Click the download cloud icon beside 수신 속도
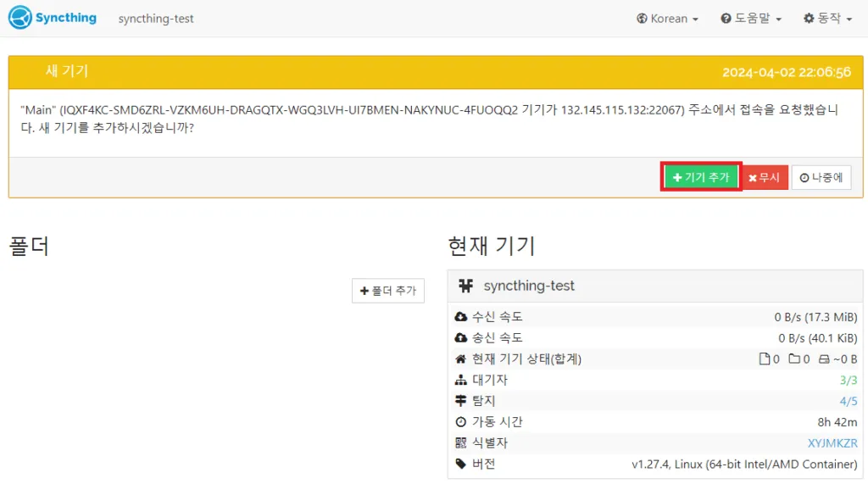Viewport: 868px width, 484px height. [461, 317]
